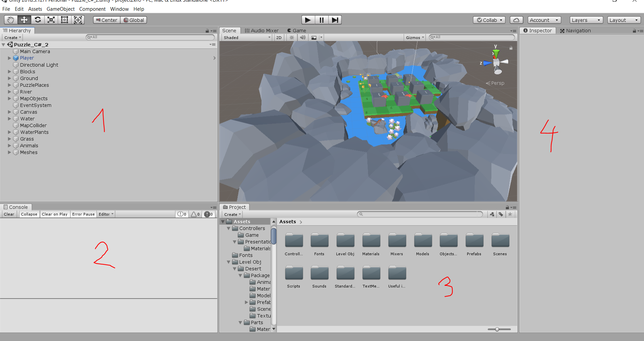
Task: Lock the Project panel
Action: [507, 207]
